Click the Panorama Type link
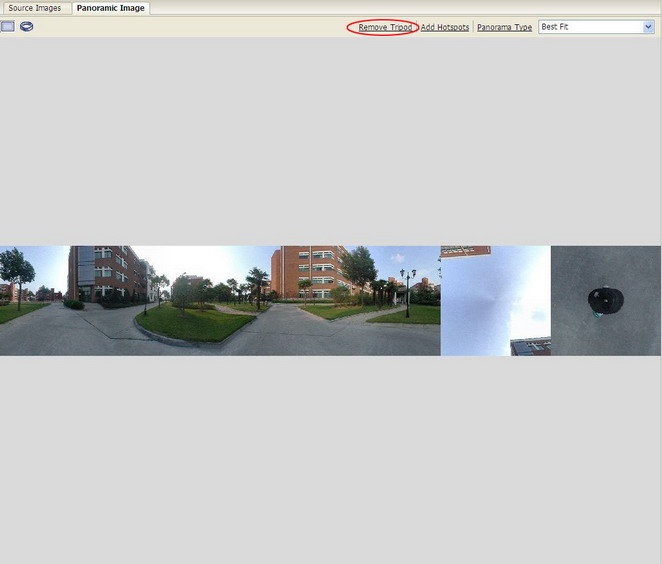Viewport: 662px width, 564px height. click(x=504, y=27)
